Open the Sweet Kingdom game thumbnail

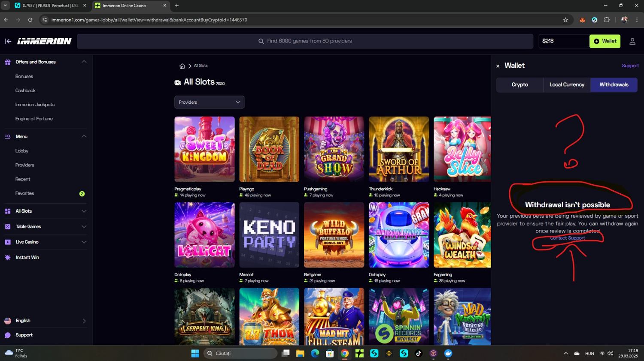click(x=204, y=149)
